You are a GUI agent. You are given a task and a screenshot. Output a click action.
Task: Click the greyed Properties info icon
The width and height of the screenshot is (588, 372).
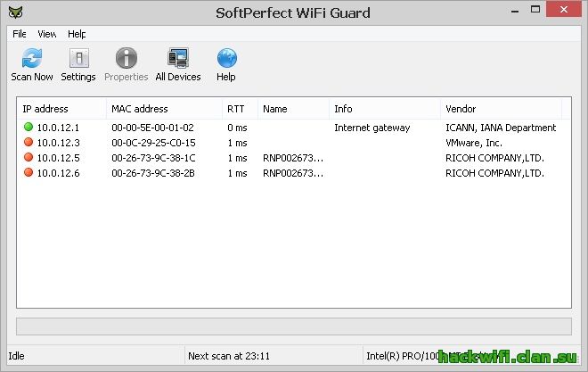tap(126, 64)
